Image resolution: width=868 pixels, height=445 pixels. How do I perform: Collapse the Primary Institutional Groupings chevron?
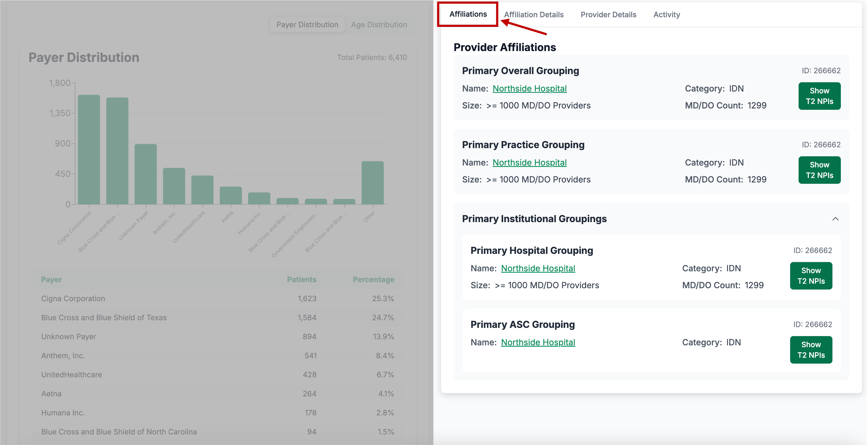coord(835,219)
